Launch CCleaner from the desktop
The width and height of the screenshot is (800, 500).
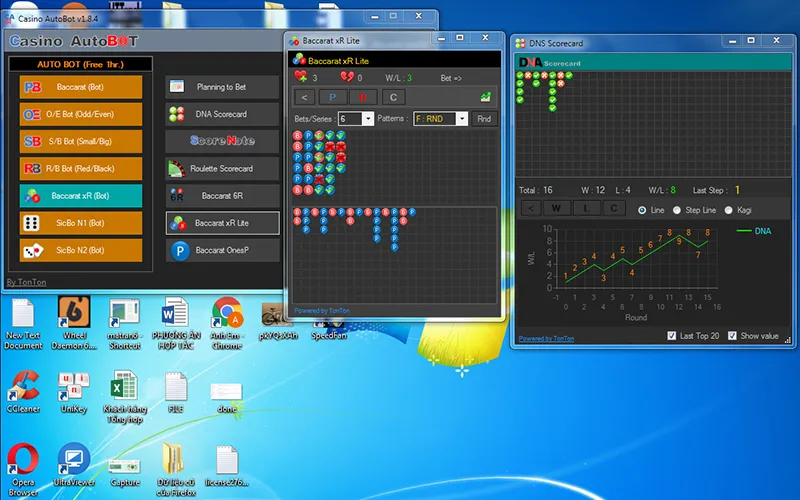pyautogui.click(x=22, y=387)
